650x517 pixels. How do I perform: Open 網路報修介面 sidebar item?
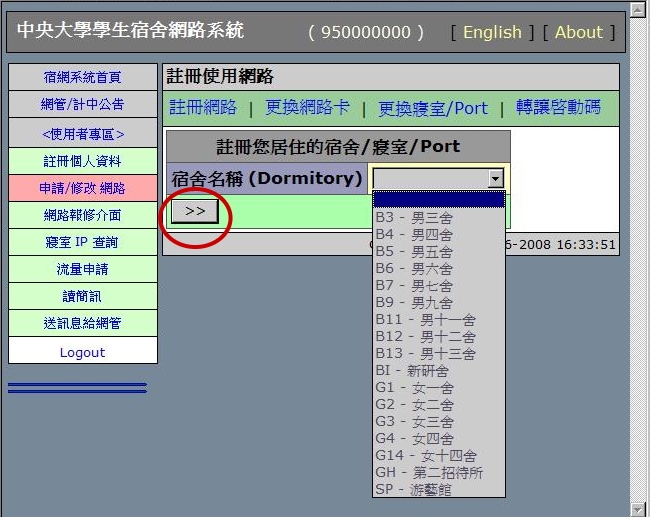83,215
